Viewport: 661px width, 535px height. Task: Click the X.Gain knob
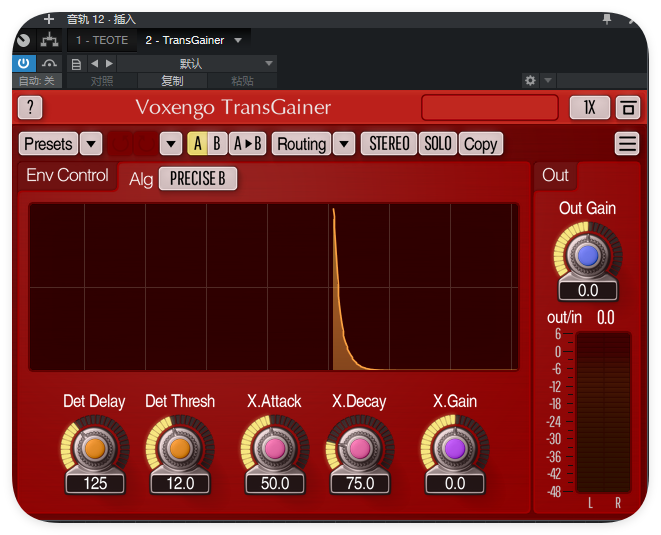[455, 448]
